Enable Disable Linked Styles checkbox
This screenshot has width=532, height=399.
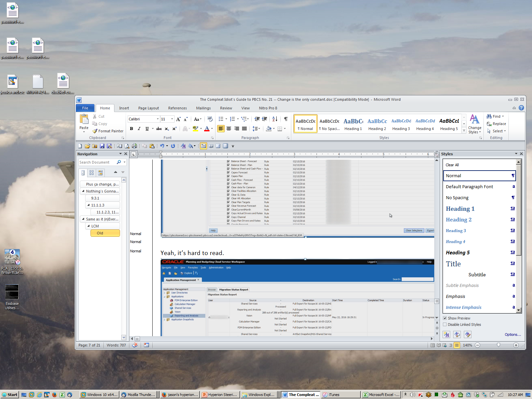pos(445,325)
